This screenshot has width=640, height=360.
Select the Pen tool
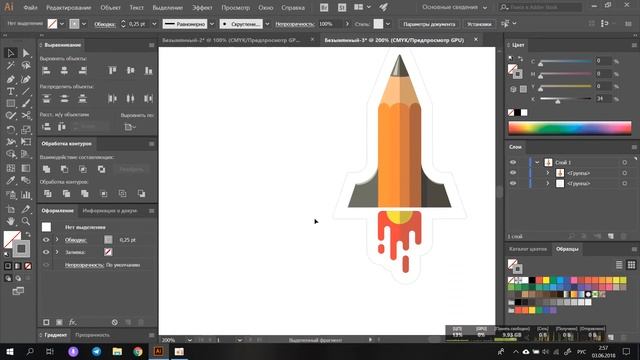click(11, 79)
